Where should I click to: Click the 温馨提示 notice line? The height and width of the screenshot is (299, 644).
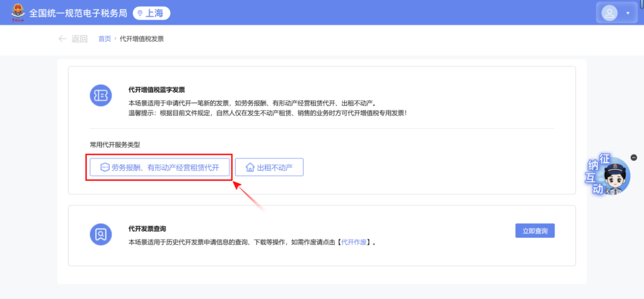click(268, 112)
